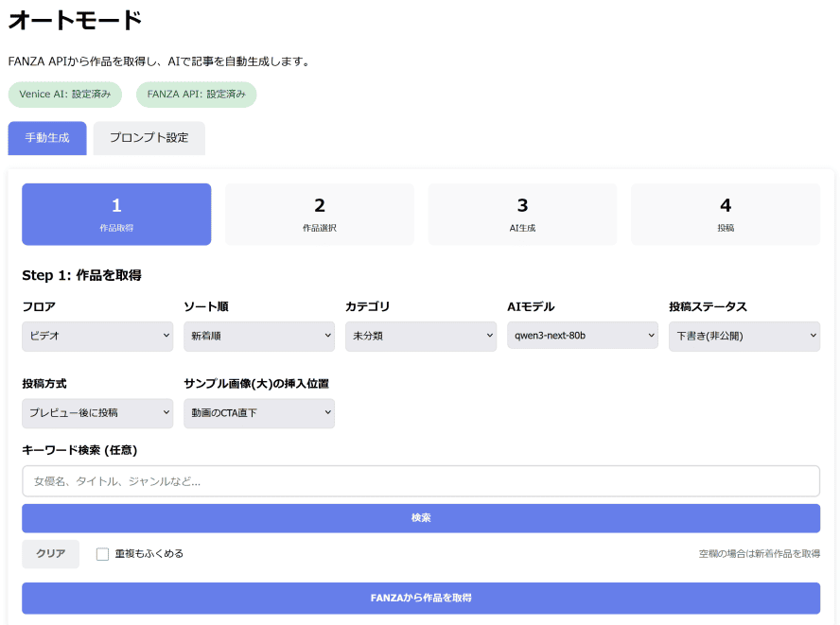
Task: Click the FANZAから作品を取得 button
Action: coord(420,598)
